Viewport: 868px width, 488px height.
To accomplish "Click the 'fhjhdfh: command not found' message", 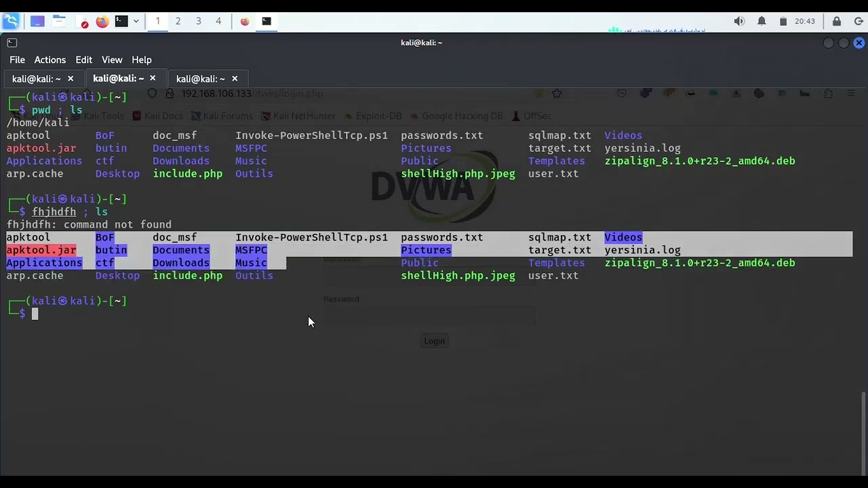I will pyautogui.click(x=89, y=224).
